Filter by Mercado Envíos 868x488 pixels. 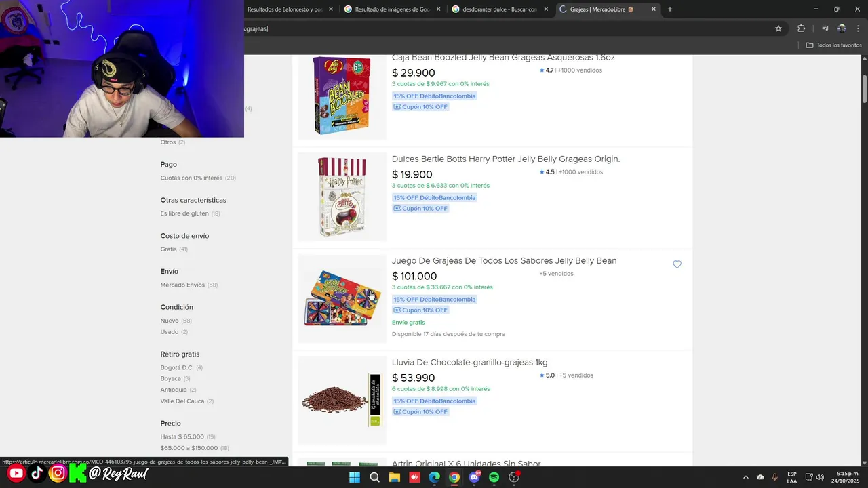coord(182,285)
